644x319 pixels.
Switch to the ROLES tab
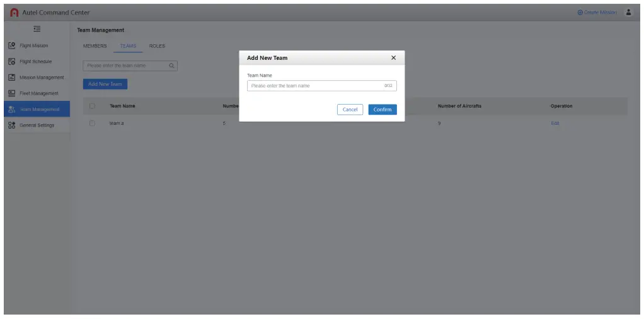point(157,46)
